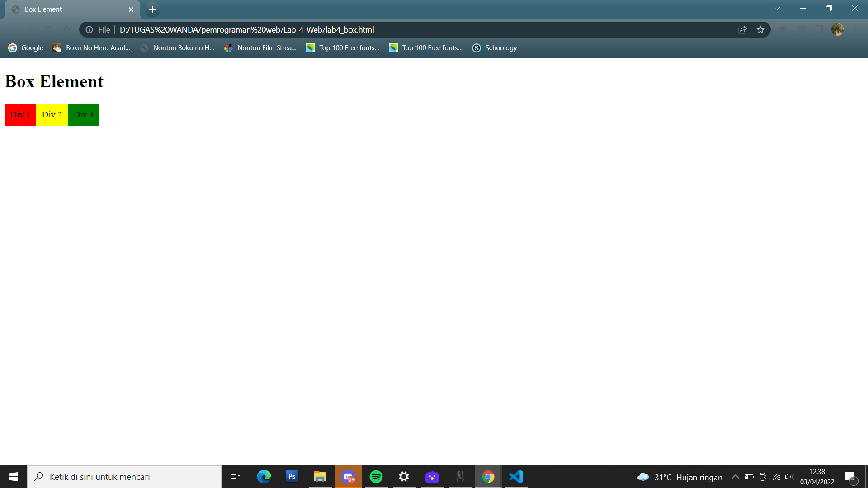The image size is (868, 488).
Task: Click the site information icon in address bar
Action: pos(89,29)
